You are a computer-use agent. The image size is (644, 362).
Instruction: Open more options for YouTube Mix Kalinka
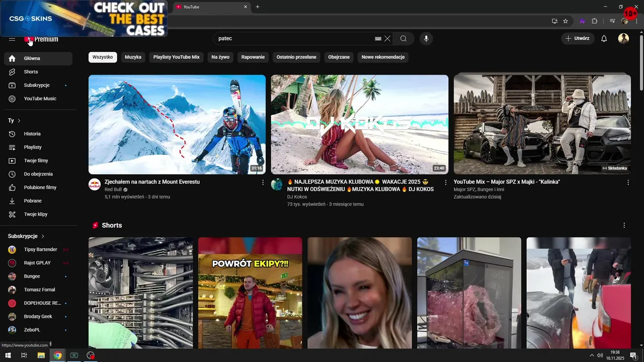coord(628,183)
